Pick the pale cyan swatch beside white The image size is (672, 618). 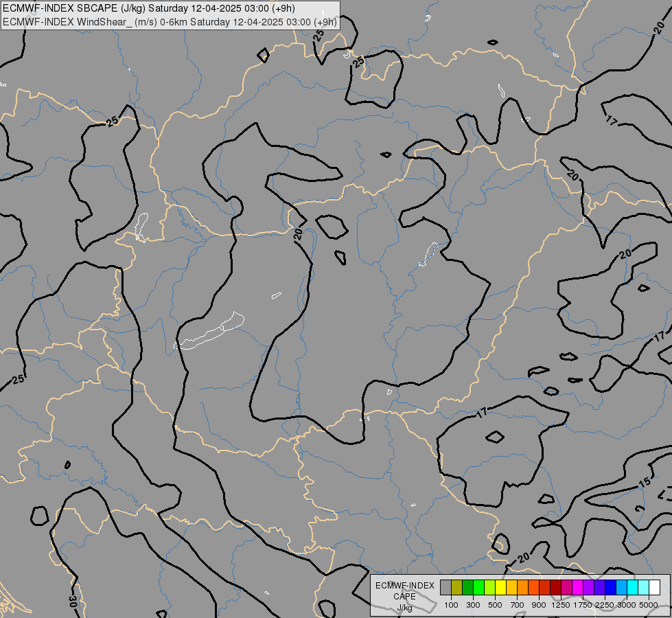pyautogui.click(x=643, y=588)
